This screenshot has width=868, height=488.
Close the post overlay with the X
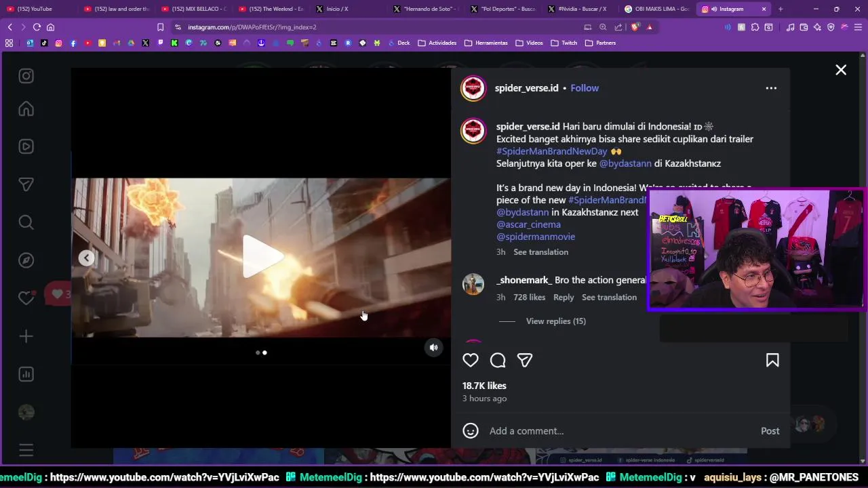pos(841,70)
